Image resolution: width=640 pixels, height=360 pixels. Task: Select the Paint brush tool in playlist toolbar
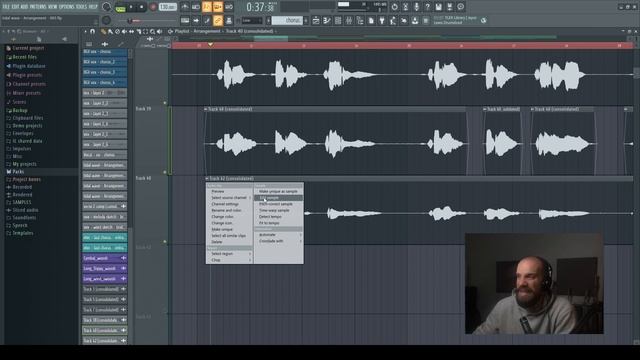coord(110,31)
